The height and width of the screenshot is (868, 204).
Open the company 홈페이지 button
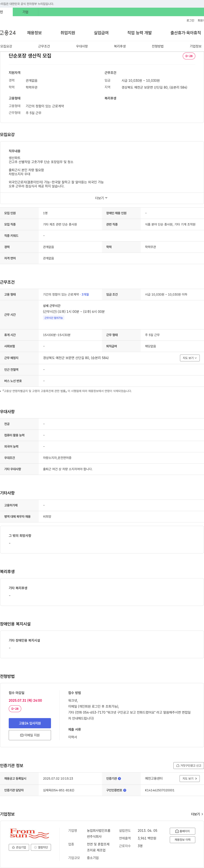183,831
